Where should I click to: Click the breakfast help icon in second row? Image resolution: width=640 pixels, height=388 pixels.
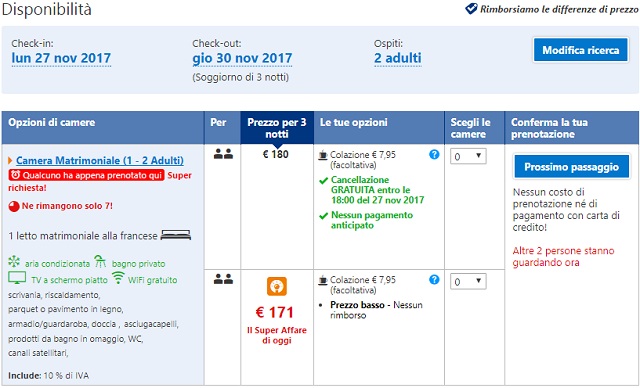click(434, 279)
